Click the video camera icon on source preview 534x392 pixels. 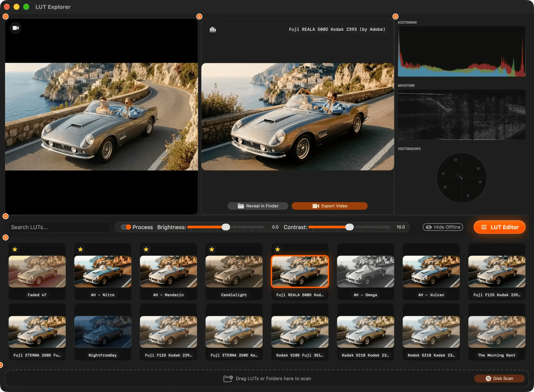[16, 28]
